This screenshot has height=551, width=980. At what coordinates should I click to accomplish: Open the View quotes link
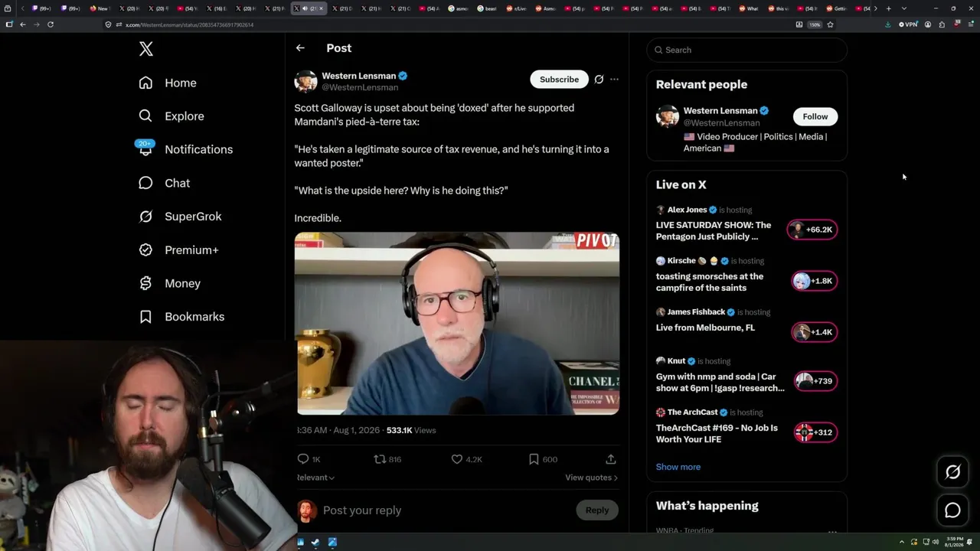[x=591, y=478]
